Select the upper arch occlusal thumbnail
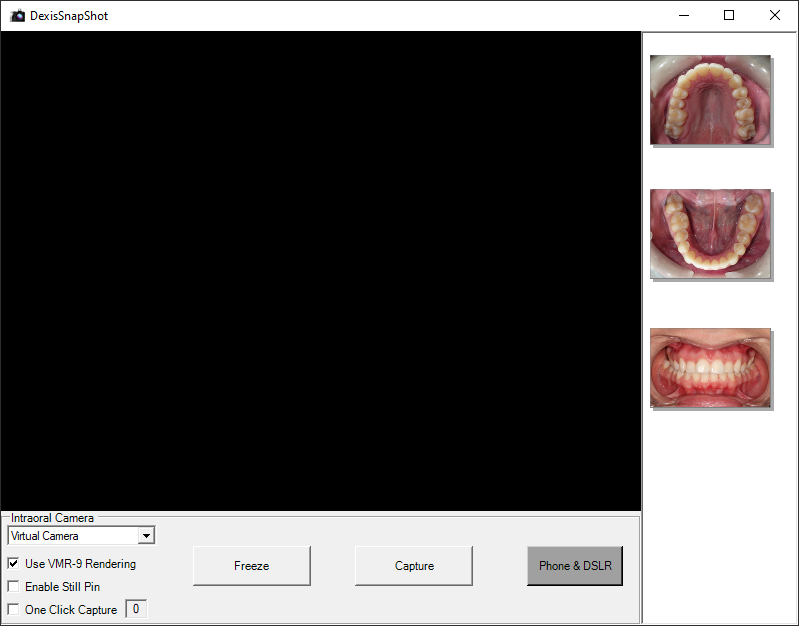Screen dimensions: 799x626 (710, 100)
